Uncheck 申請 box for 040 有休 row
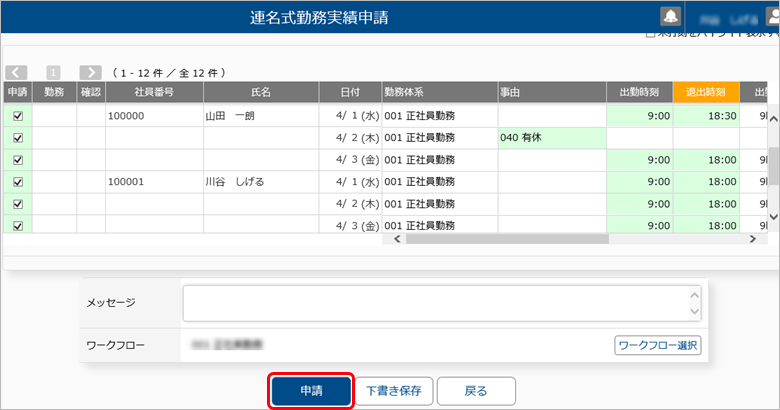 pyautogui.click(x=18, y=138)
